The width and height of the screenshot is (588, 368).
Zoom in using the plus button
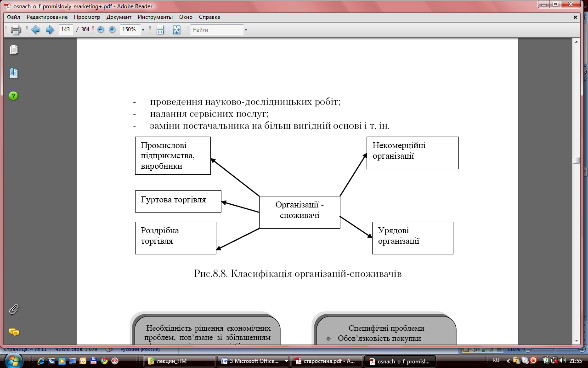tap(112, 29)
